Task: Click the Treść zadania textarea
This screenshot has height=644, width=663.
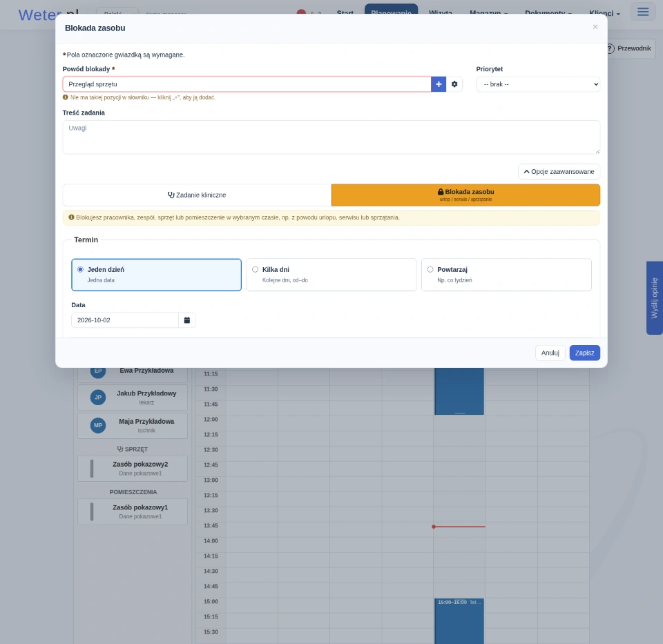Action: click(331, 137)
